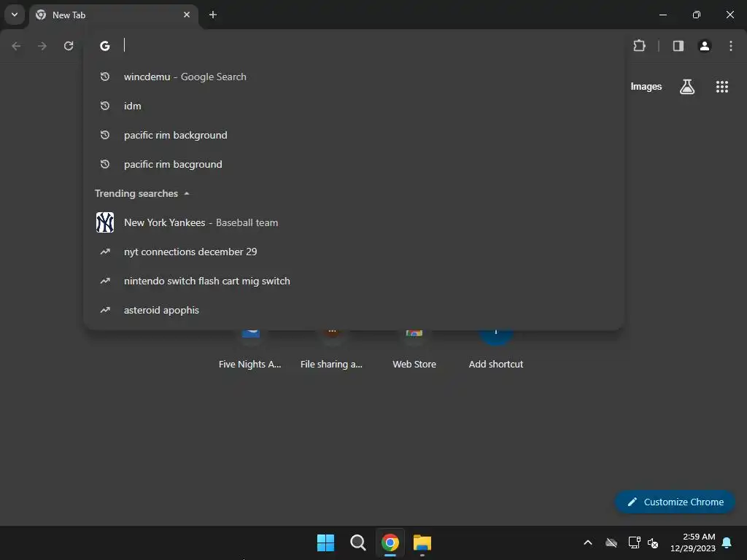The image size is (747, 560).
Task: Toggle the side panel
Action: pos(678,46)
